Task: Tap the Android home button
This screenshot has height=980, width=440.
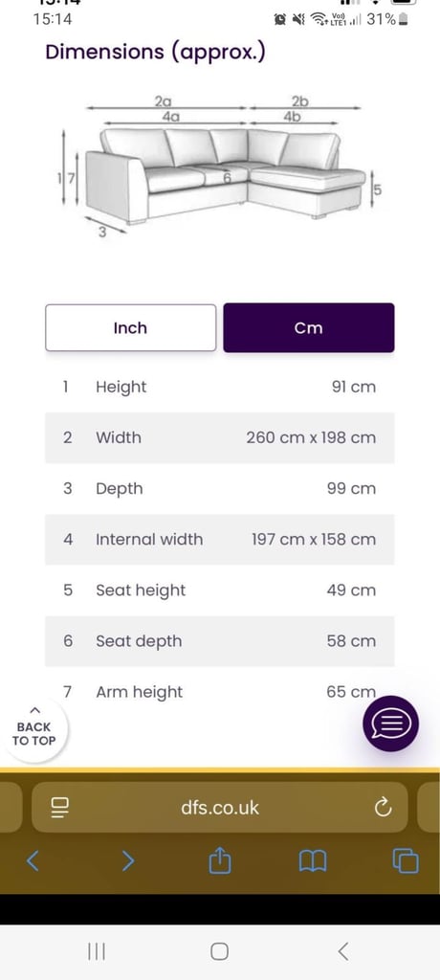Action: tap(219, 951)
